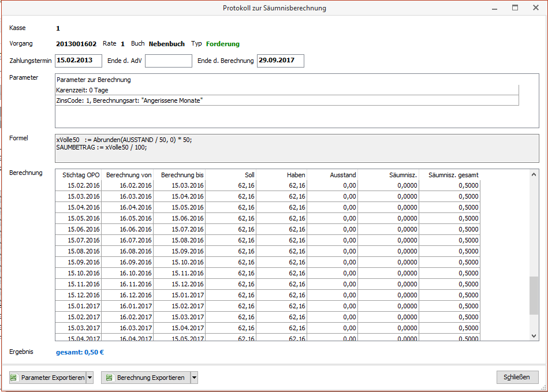Image resolution: width=548 pixels, height=392 pixels.
Task: Click the Parameter Exportieren button
Action: (47, 378)
